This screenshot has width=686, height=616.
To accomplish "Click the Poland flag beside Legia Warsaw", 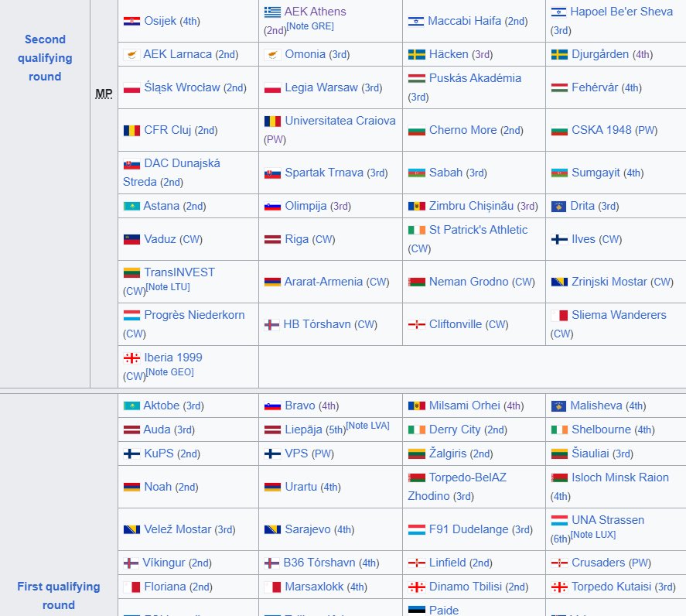I will point(272,88).
